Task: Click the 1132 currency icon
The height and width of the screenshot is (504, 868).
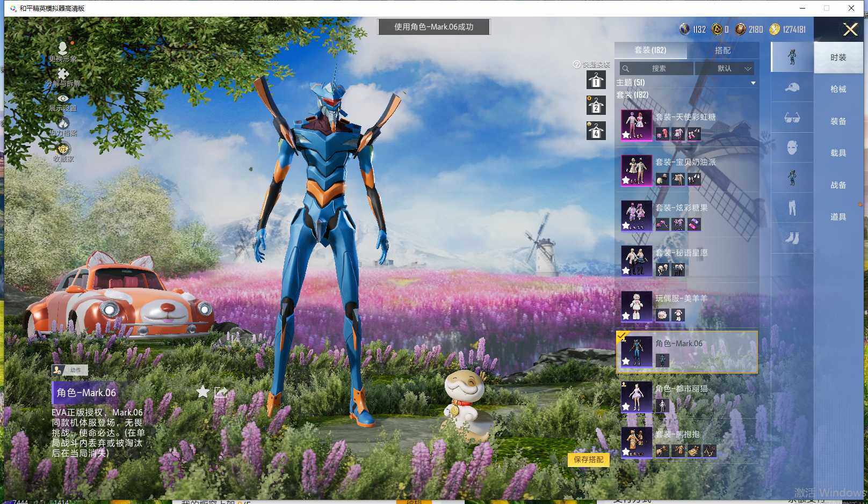Action: [684, 29]
